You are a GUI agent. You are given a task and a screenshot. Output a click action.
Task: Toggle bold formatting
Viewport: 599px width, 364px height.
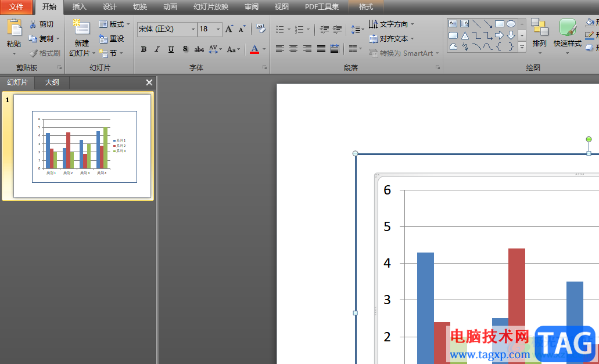tap(144, 49)
